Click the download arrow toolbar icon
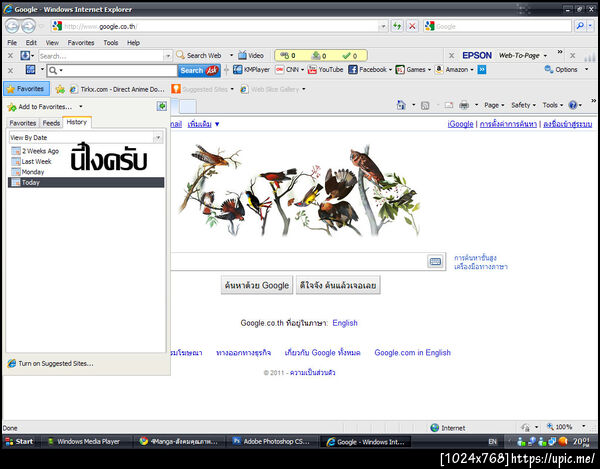The width and height of the screenshot is (600, 469). click(25, 55)
